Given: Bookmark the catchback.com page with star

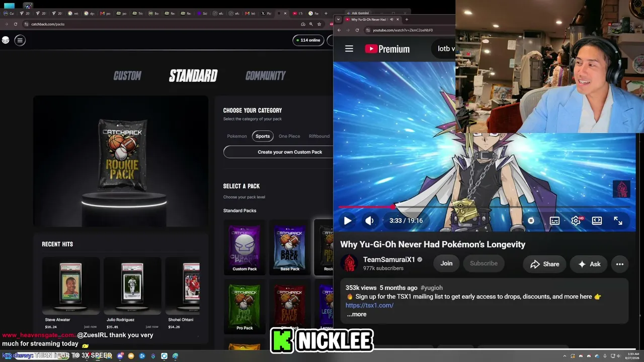Looking at the screenshot, I should (319, 24).
